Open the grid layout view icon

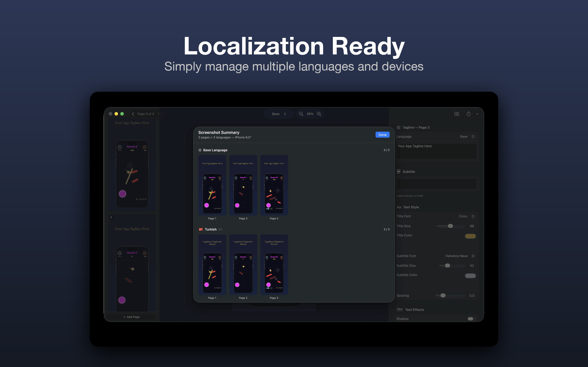[x=457, y=114]
